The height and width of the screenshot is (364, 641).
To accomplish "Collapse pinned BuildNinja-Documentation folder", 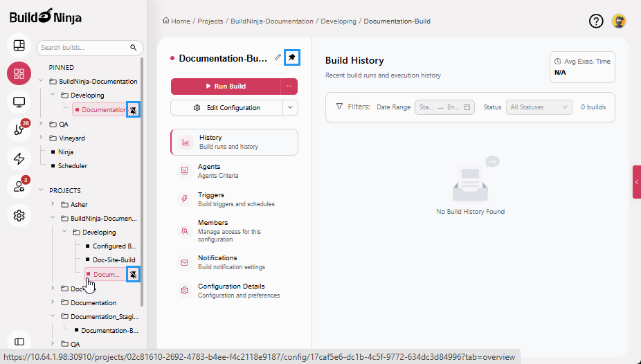I will pyautogui.click(x=41, y=81).
